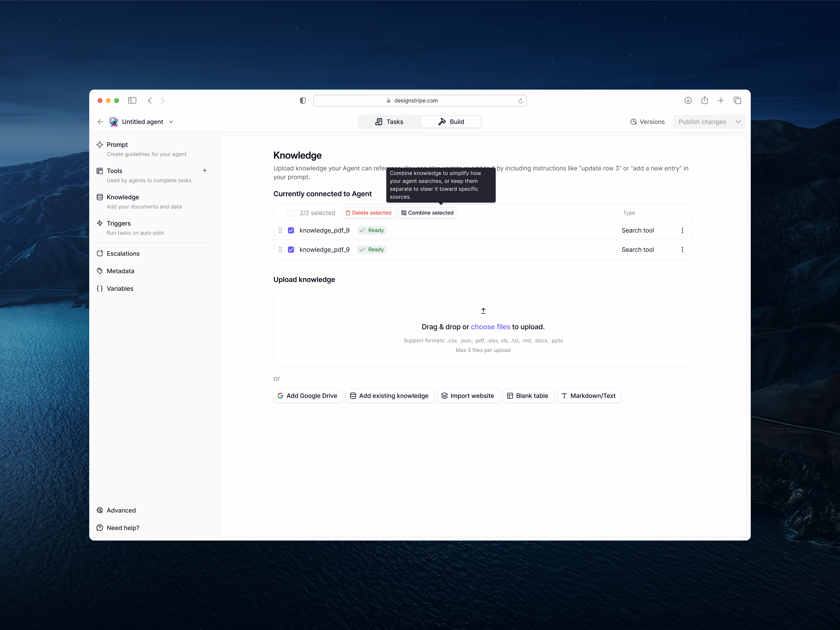
Task: Click the designstripe.com address bar
Action: click(416, 101)
